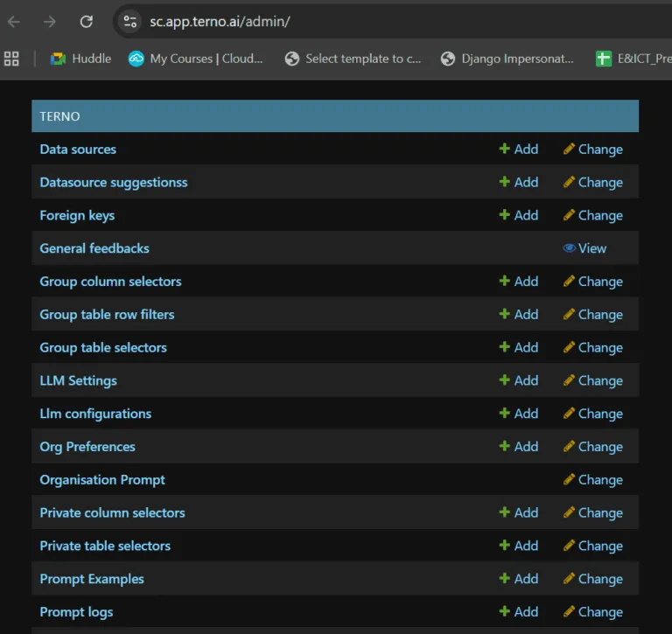Open the Select template bookmark

coord(353,59)
